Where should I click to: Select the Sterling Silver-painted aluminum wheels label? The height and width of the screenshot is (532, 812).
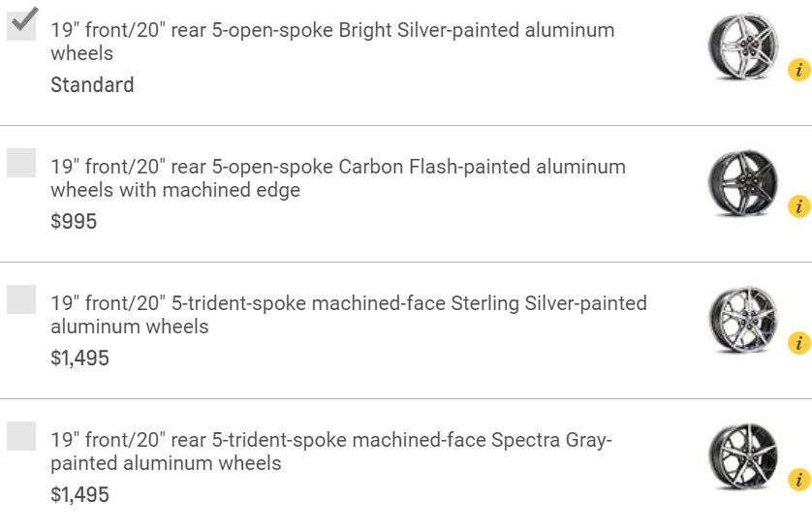(349, 315)
